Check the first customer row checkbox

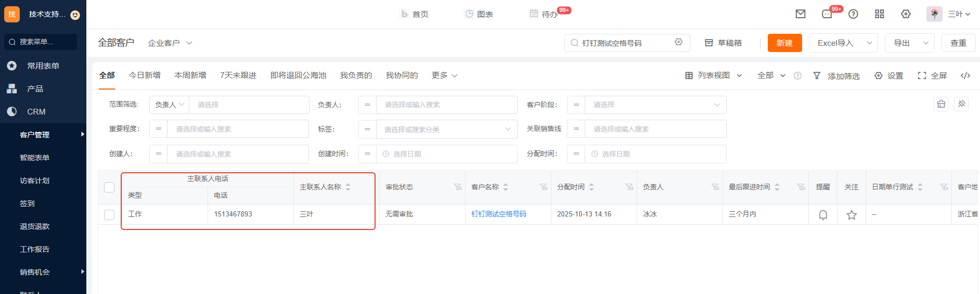[109, 214]
